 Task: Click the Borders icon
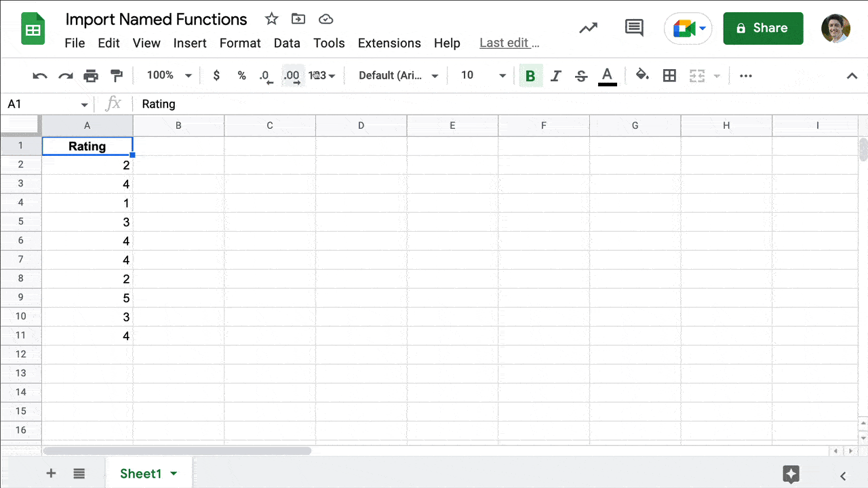669,75
